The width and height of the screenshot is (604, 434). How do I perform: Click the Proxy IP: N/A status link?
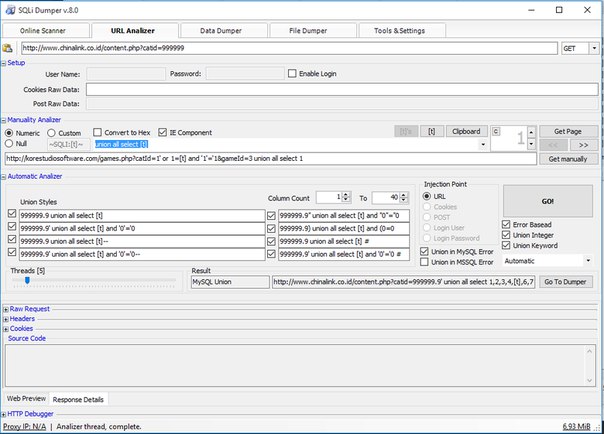click(24, 426)
